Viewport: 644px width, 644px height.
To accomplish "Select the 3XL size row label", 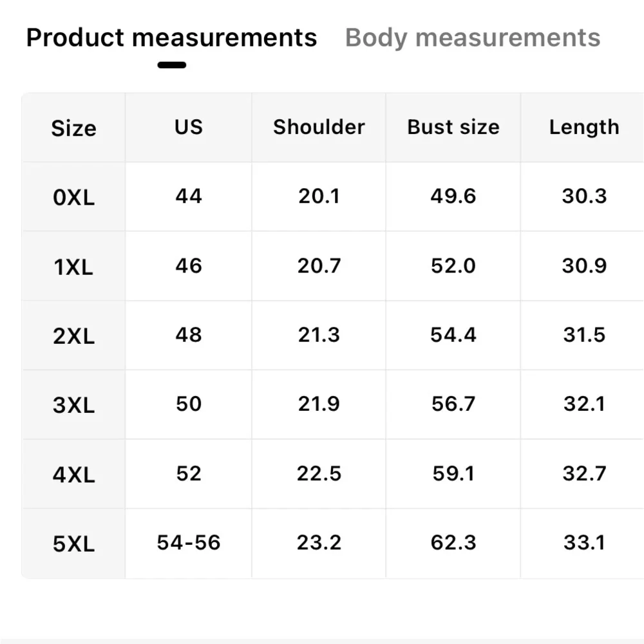I will click(73, 405).
